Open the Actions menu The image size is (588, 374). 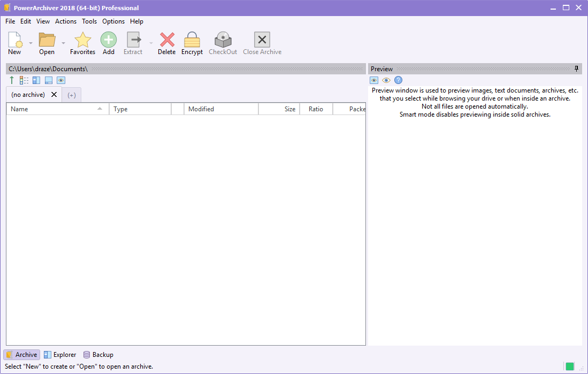point(66,21)
